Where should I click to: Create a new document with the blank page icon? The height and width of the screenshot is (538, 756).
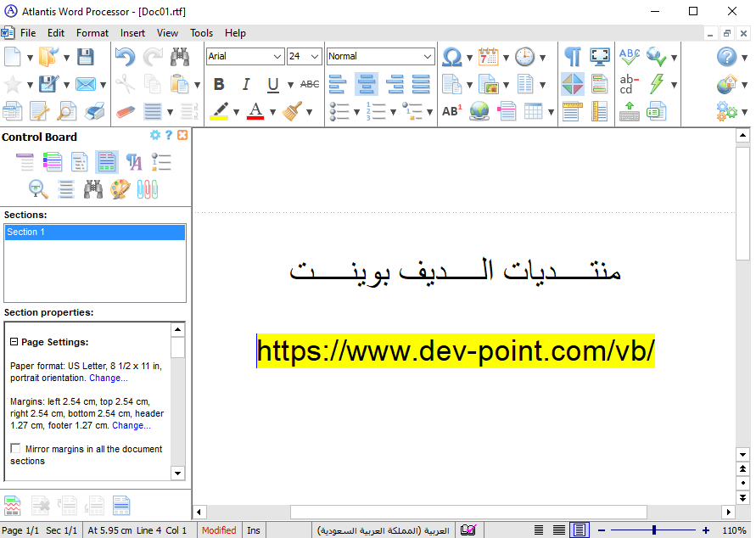[12, 57]
